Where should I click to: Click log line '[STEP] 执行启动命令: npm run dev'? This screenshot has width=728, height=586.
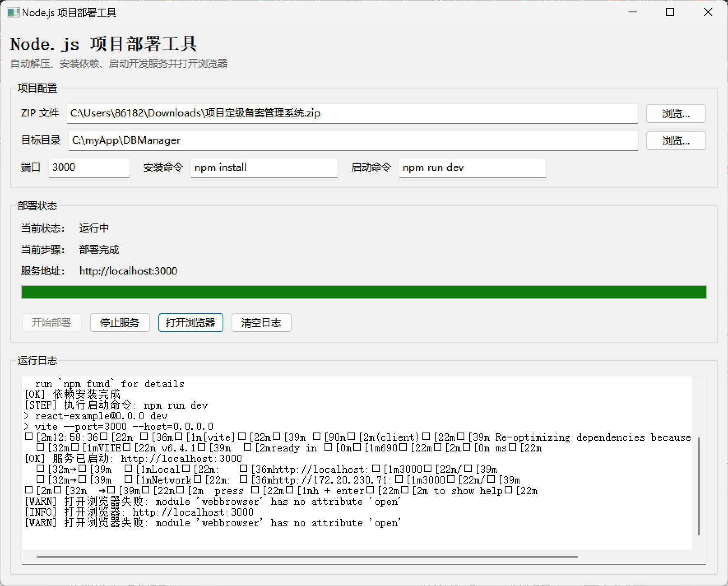[x=116, y=405]
